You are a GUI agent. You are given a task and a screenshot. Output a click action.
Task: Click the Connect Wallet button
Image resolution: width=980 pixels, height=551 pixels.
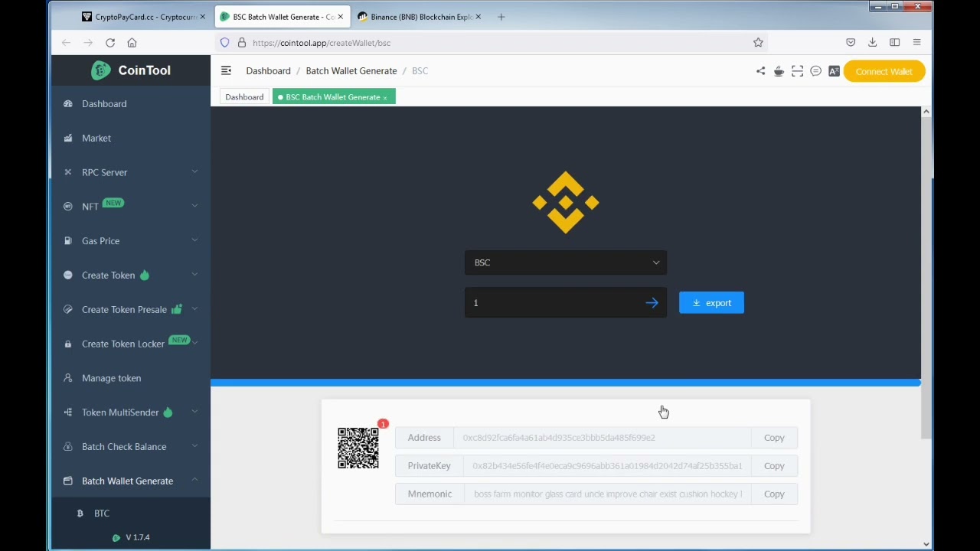pos(884,71)
